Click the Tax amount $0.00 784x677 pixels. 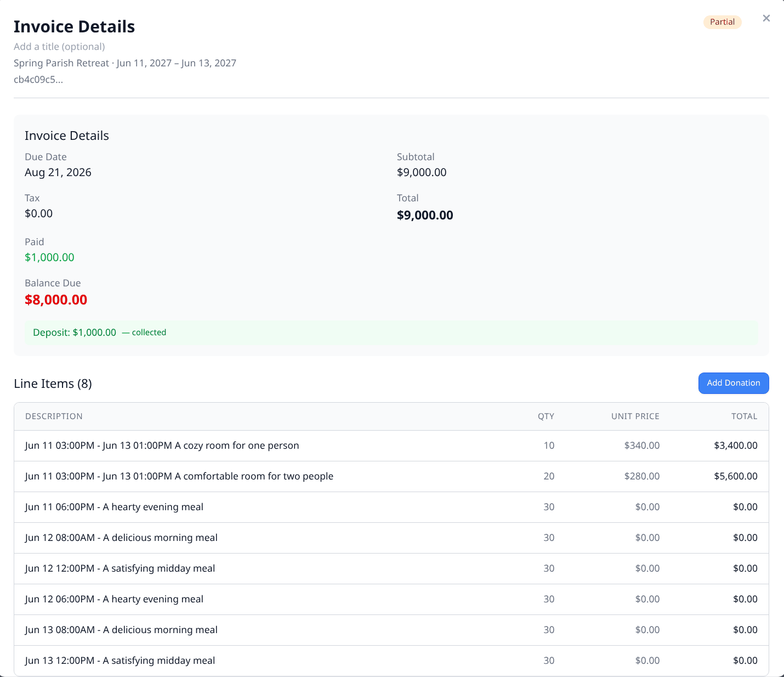point(39,213)
